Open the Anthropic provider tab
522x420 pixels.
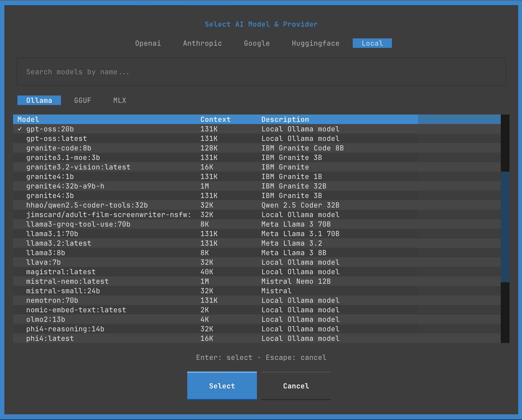tap(202, 43)
